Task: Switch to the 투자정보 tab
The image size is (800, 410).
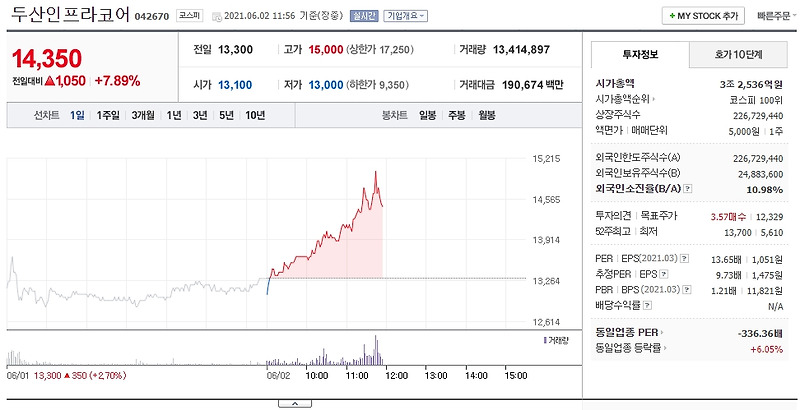Action: tap(640, 55)
